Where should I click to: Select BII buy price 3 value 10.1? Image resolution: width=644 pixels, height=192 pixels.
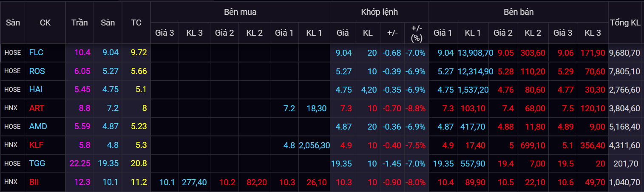coord(167,182)
